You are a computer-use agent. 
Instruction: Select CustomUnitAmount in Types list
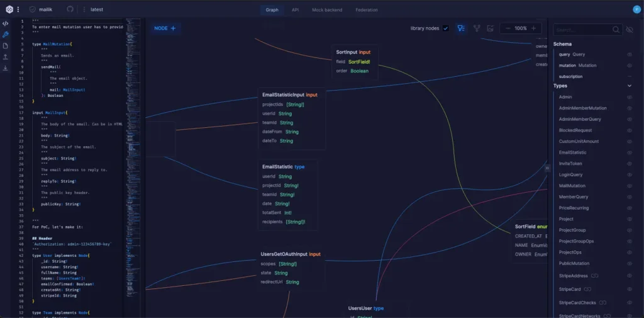[579, 142]
